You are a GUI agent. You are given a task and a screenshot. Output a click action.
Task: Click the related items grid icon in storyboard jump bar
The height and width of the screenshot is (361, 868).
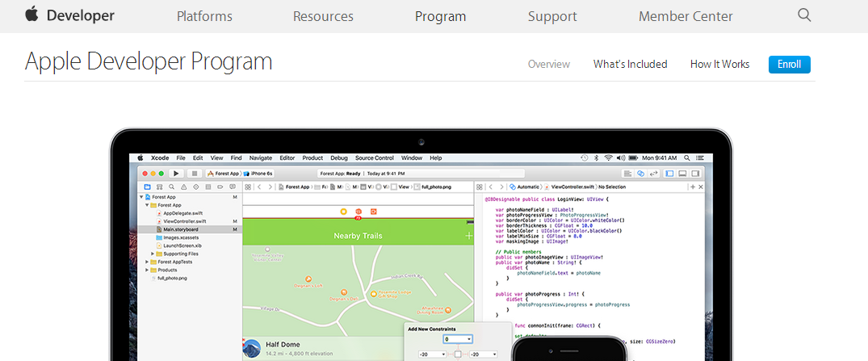click(x=249, y=187)
